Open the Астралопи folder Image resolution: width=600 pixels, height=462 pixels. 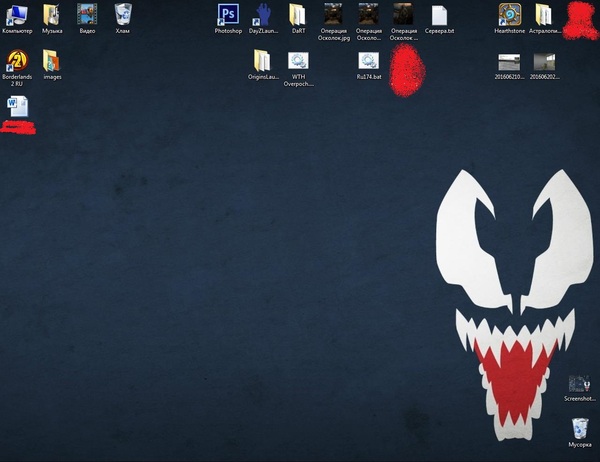point(543,14)
